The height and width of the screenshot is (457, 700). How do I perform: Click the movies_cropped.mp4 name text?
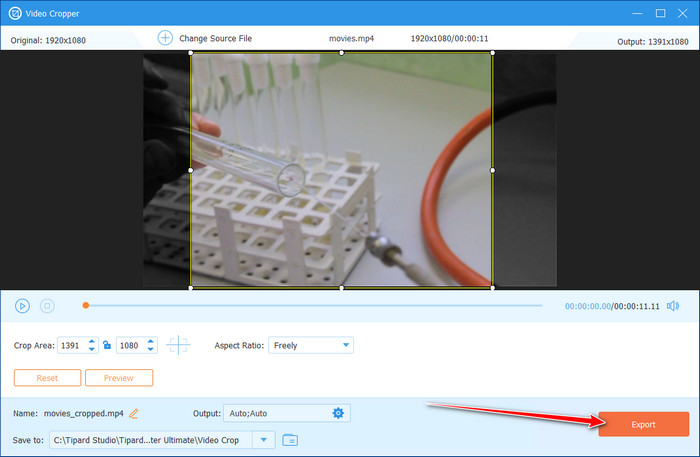[x=83, y=414]
